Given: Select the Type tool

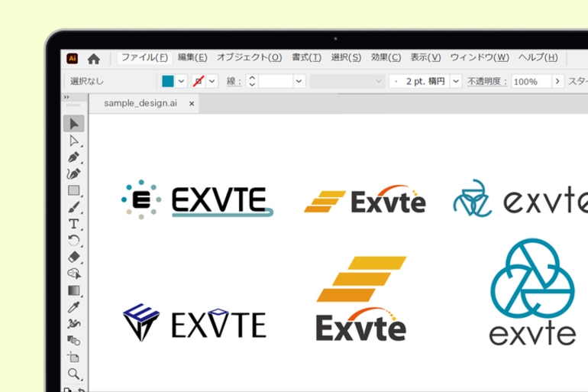Looking at the screenshot, I should pos(74,224).
